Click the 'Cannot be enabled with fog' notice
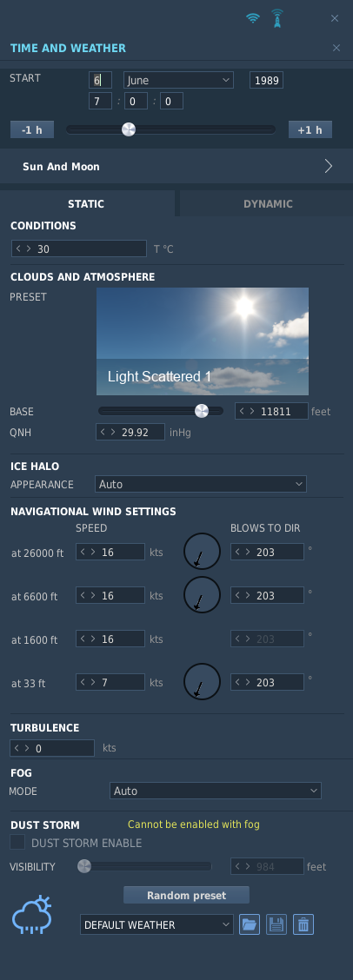Viewport: 353px width, 980px height. tap(193, 824)
